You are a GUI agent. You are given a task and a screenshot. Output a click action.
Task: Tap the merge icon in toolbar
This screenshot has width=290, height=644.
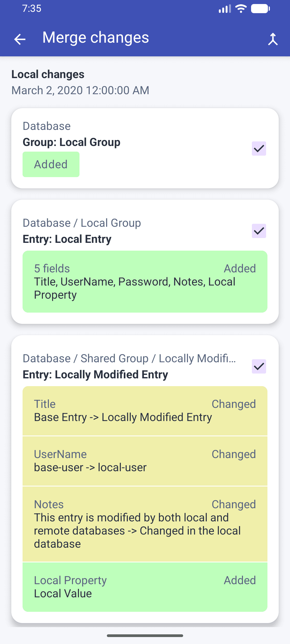273,39
